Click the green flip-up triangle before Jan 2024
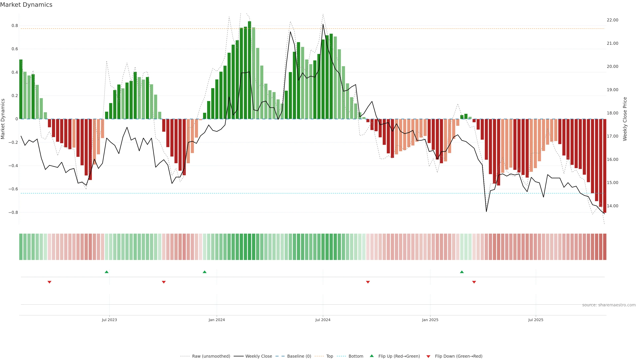Image resolution: width=644 pixels, height=362 pixels. (x=204, y=272)
